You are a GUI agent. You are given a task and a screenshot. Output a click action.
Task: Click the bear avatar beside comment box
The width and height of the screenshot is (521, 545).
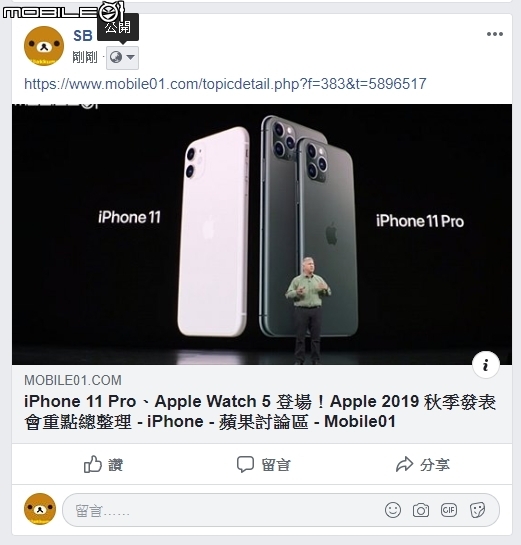pos(40,509)
